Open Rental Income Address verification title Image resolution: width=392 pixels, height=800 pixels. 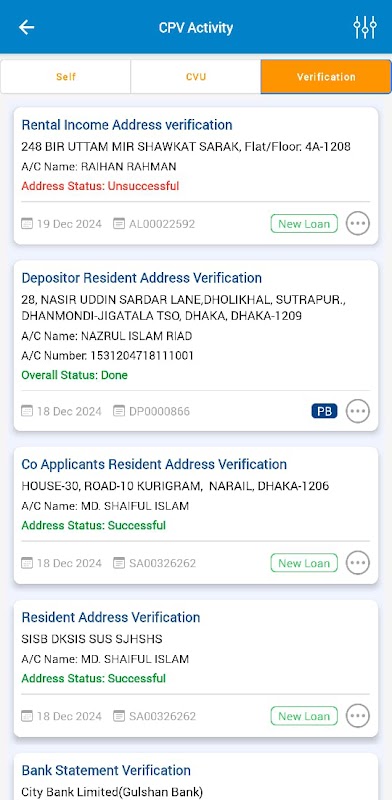[x=127, y=125]
